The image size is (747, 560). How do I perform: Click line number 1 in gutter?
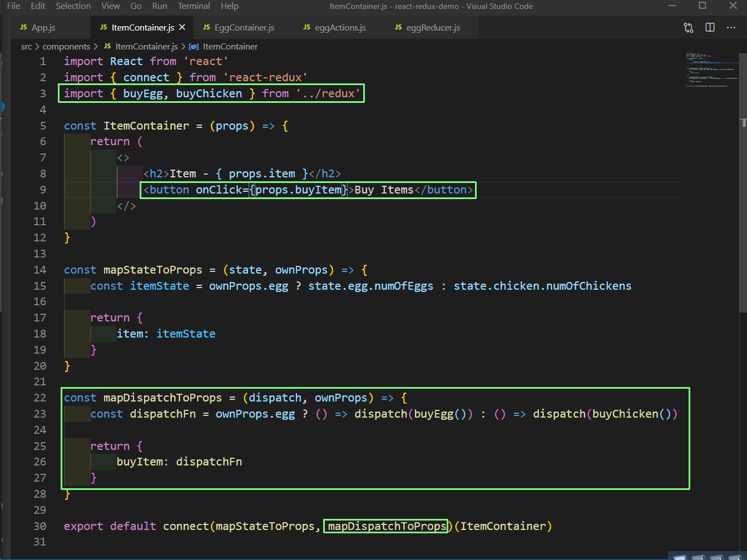click(43, 61)
